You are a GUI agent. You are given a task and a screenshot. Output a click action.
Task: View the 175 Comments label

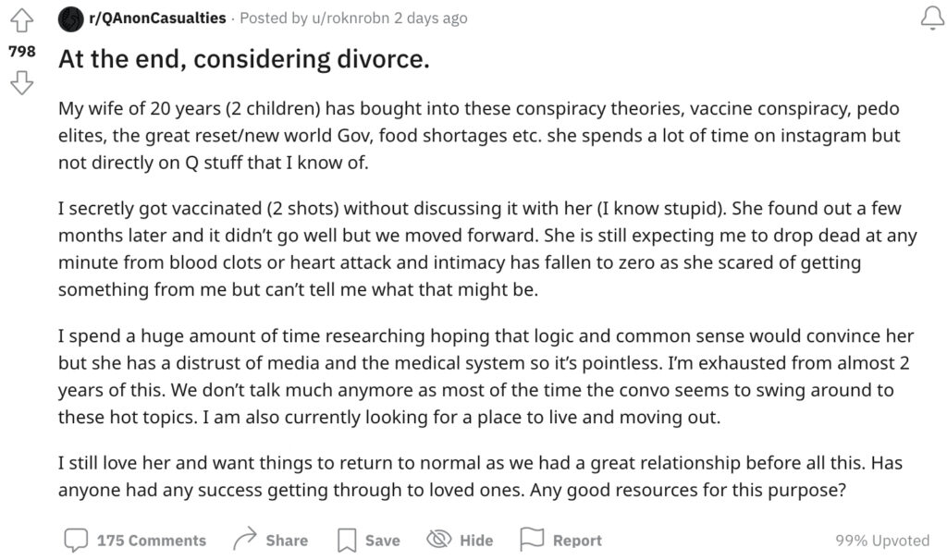[152, 541]
